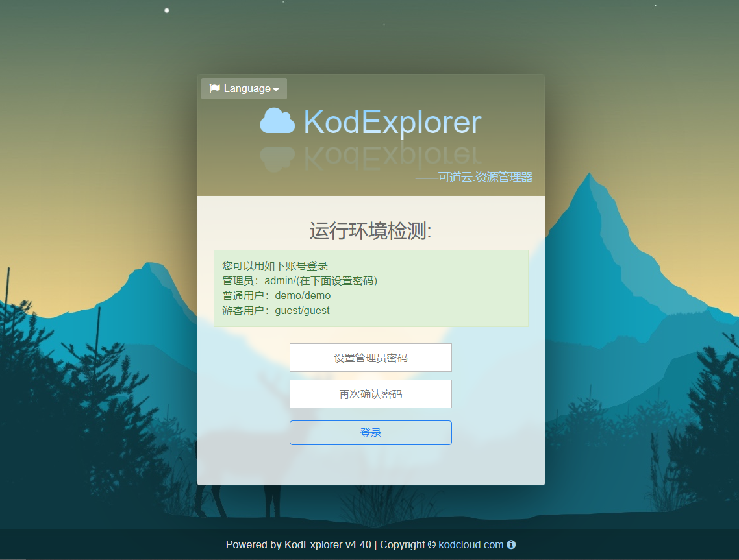Click the 您可以用如下账号登录 notice line
The width and height of the screenshot is (739, 560).
275,265
